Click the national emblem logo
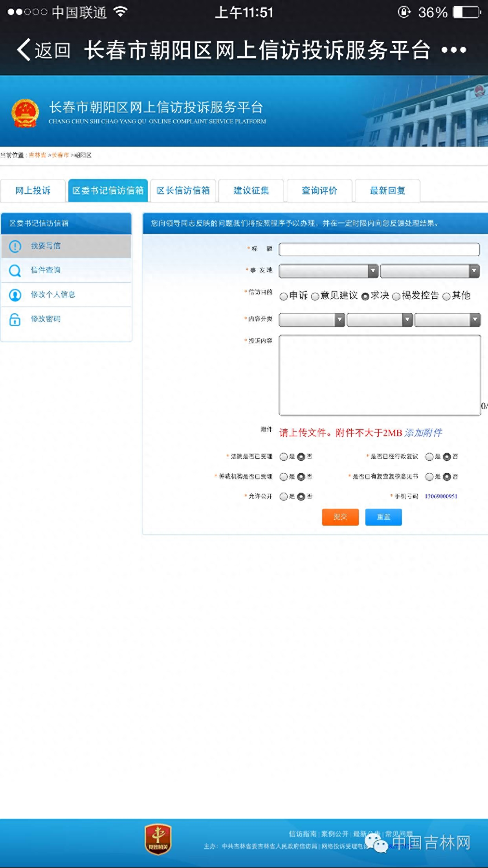This screenshot has width=488, height=868. point(25,113)
